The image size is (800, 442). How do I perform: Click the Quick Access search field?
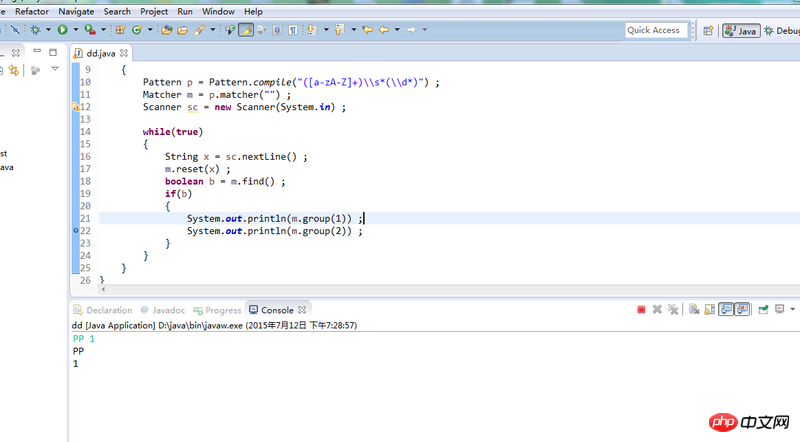pyautogui.click(x=656, y=30)
